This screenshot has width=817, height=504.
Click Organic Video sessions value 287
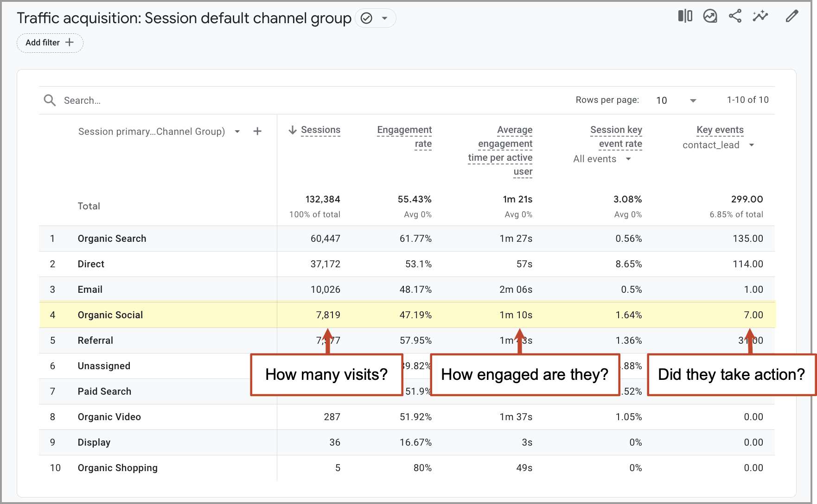[x=332, y=417]
